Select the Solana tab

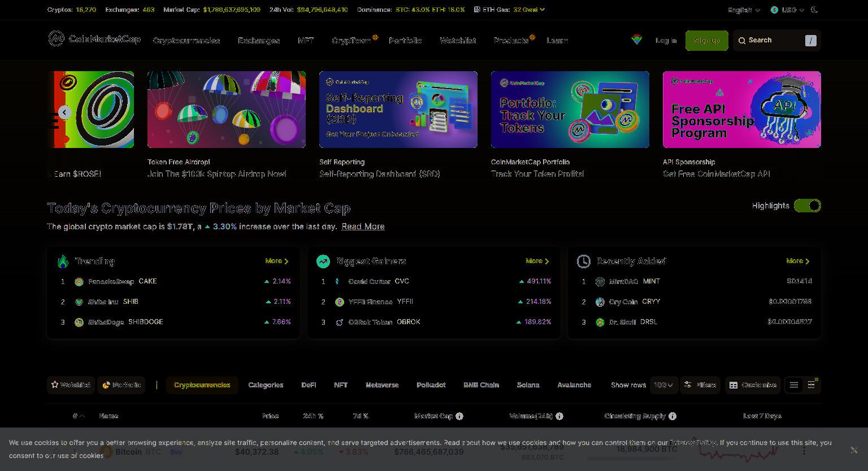(528, 385)
